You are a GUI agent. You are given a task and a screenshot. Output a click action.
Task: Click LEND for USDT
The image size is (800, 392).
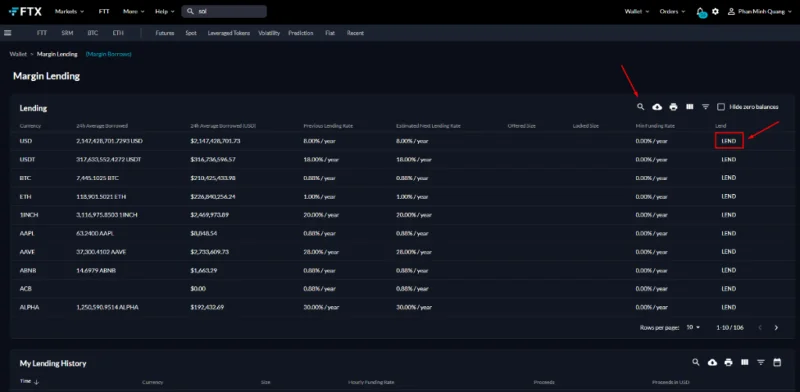pos(729,159)
